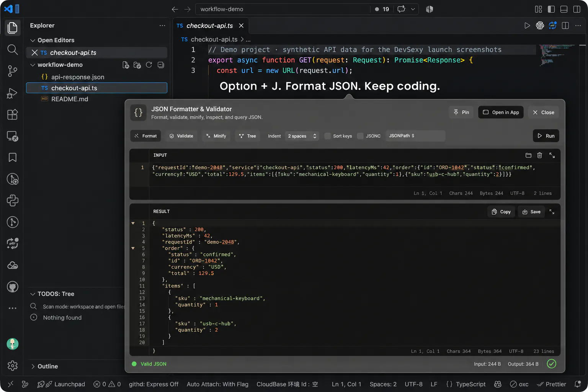Screen dimensions: 588x392
Task: Open the Manage settings gear
Action: (13, 366)
